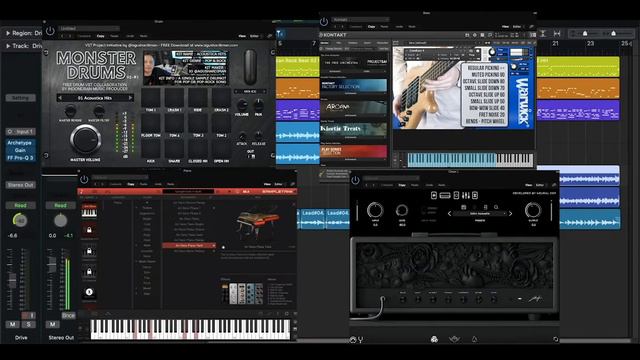Toggle the piano plugin window power button
Image resolution: width=640 pixels, height=360 pixels.
pos(84,179)
